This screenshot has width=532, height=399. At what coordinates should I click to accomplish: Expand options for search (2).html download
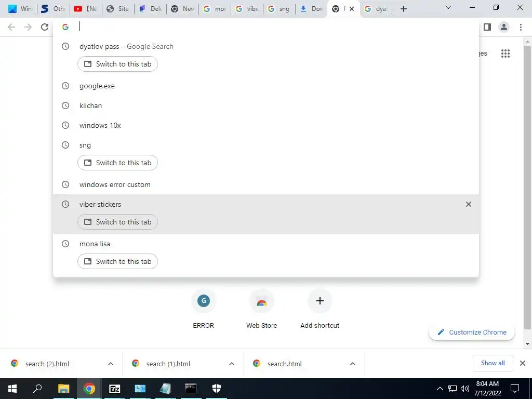point(111,364)
